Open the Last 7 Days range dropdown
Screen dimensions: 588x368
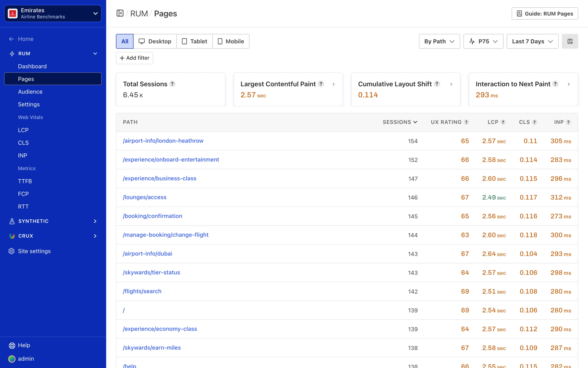point(532,41)
